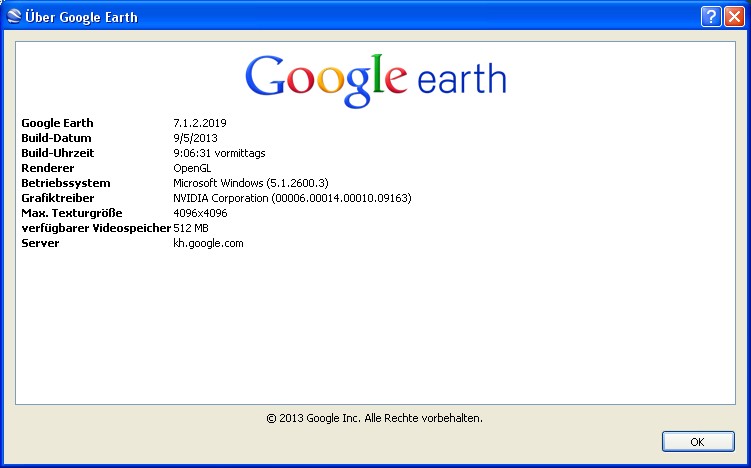Viewport: 751px width, 468px height.
Task: Click the Betriebssystem label
Action: pos(66,183)
